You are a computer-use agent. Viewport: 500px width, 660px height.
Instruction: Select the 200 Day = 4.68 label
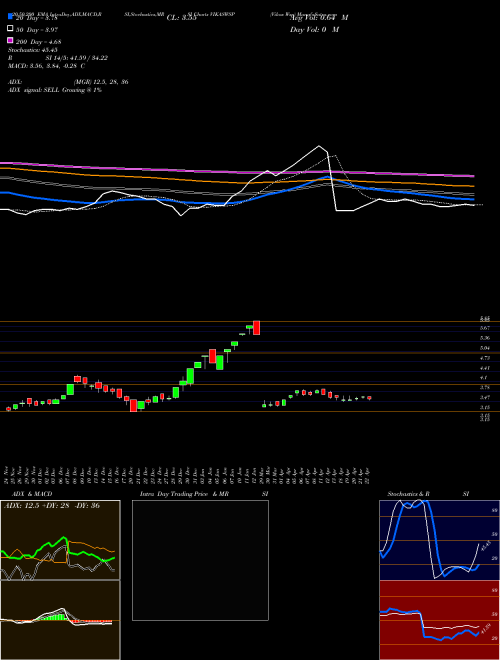[39, 41]
